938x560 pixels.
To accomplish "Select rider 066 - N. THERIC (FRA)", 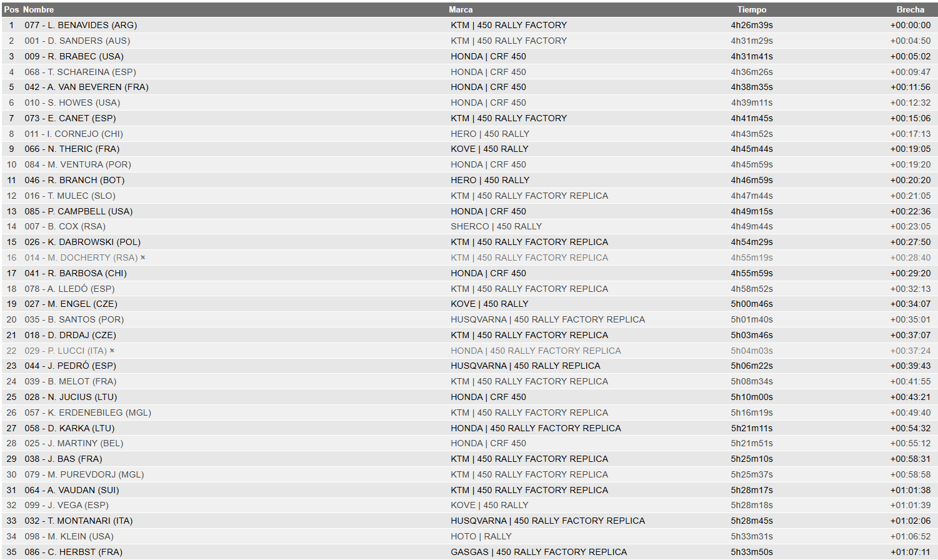I will click(72, 149).
